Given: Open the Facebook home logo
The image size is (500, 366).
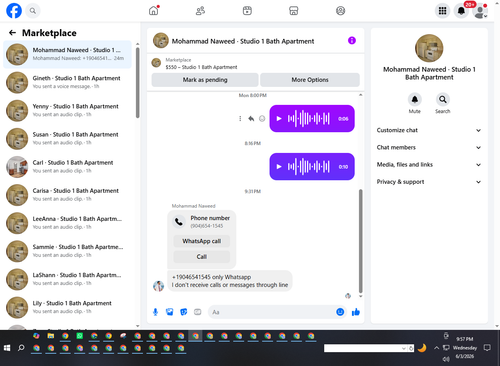Looking at the screenshot, I should (x=14, y=11).
